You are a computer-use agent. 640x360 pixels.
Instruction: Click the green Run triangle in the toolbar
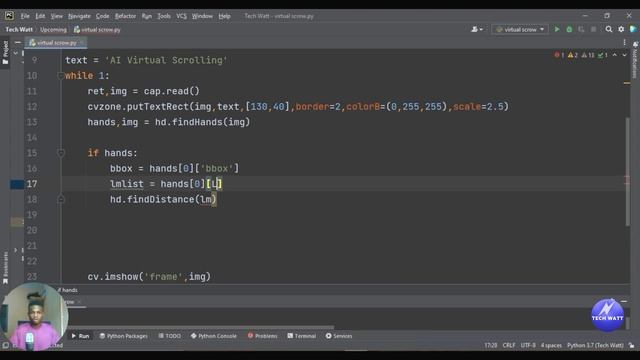557,29
